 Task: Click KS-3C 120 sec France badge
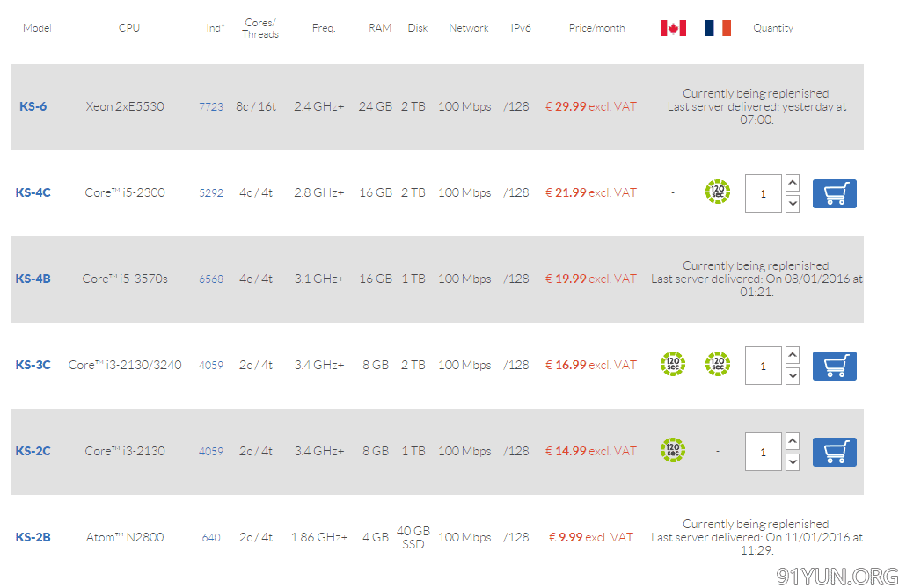717,364
